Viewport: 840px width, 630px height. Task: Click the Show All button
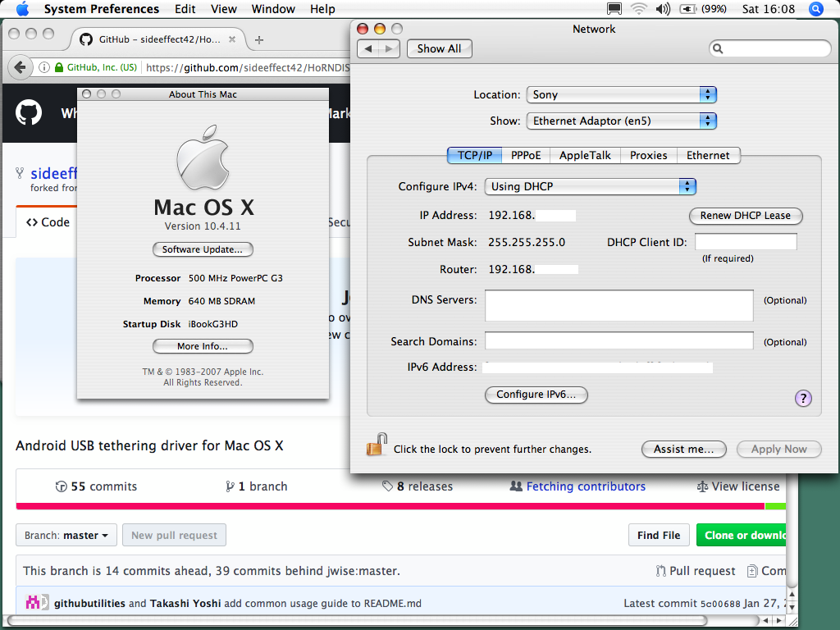[440, 48]
